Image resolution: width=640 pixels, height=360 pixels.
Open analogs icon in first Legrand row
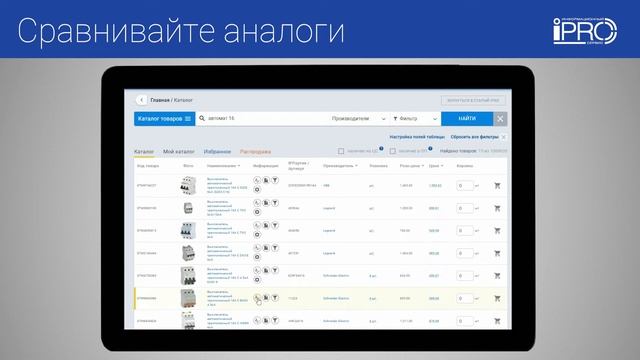click(257, 203)
